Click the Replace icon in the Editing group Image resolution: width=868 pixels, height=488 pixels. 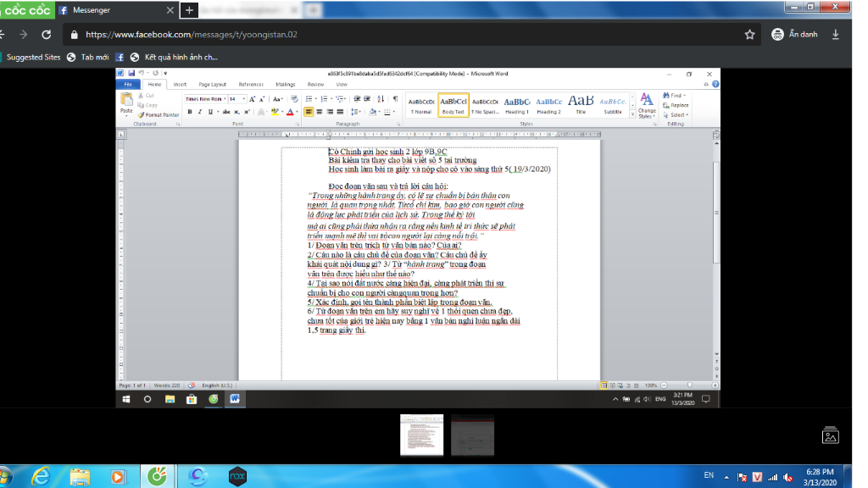tap(676, 105)
